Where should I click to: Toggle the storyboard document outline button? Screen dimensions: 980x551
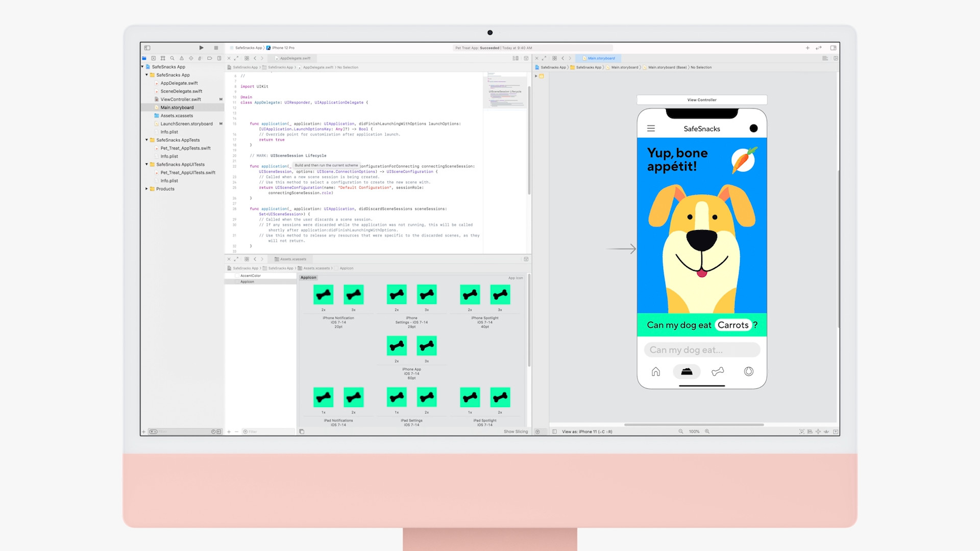tap(554, 432)
